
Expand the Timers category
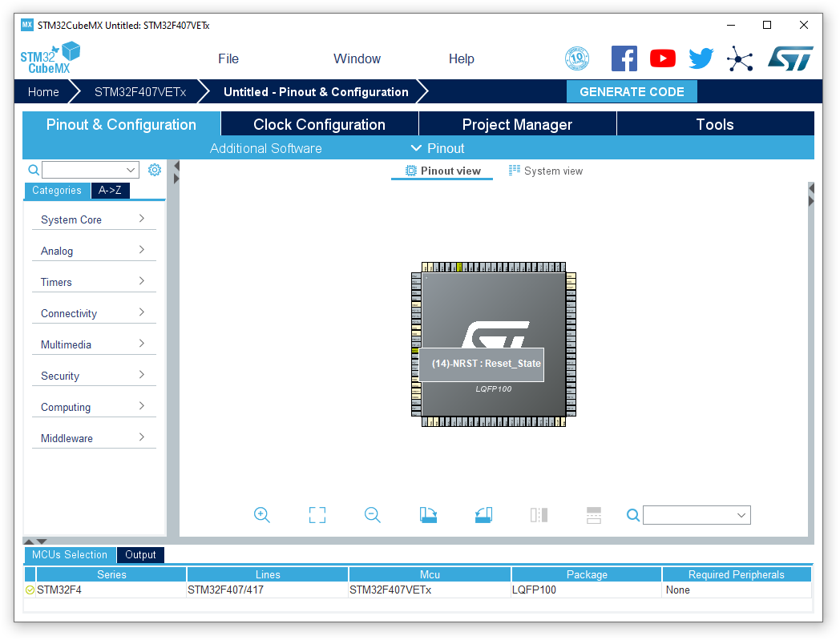coord(94,282)
